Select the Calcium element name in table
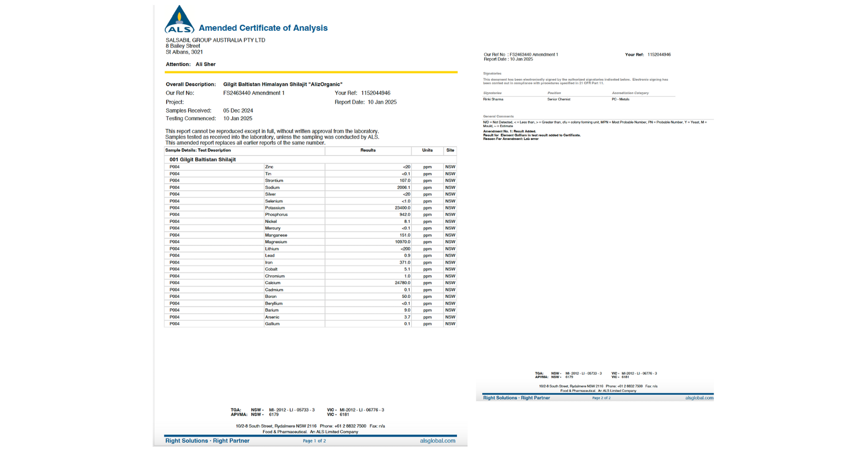Image resolution: width=868 pixels, height=452 pixels. coord(272,283)
